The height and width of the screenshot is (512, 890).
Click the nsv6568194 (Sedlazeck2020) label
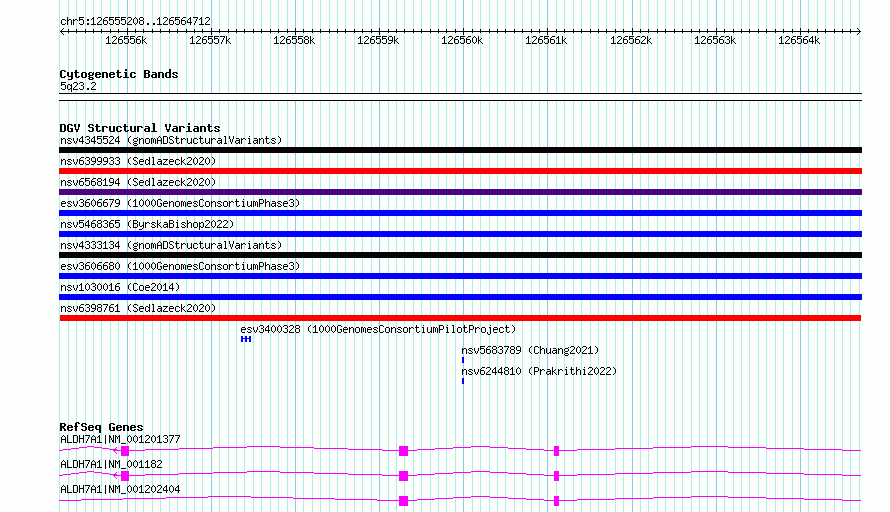tap(138, 182)
